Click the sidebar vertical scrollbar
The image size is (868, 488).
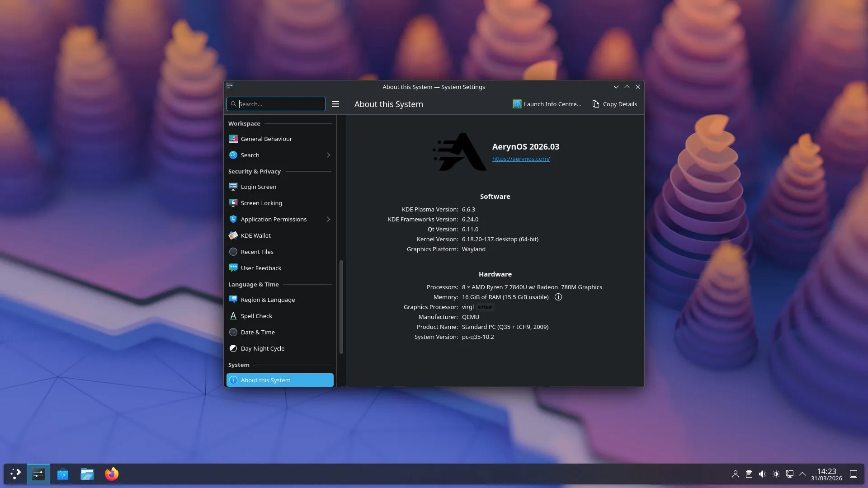[341, 307]
